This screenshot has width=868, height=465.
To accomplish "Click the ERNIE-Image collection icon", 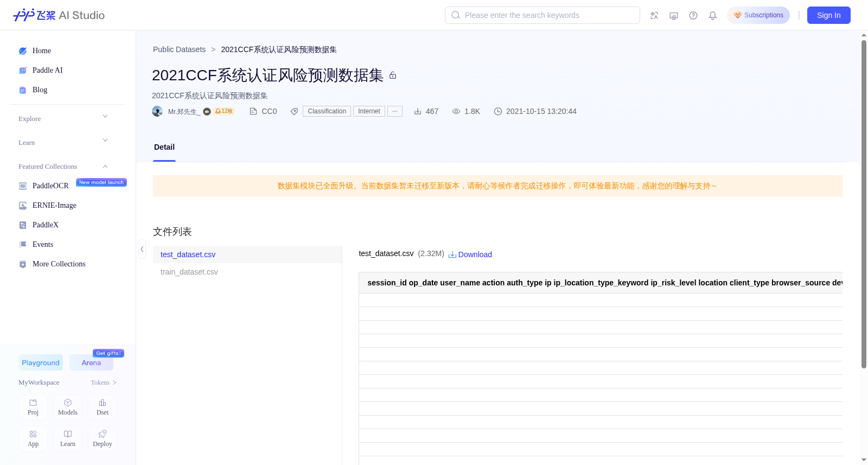I will 23,206.
